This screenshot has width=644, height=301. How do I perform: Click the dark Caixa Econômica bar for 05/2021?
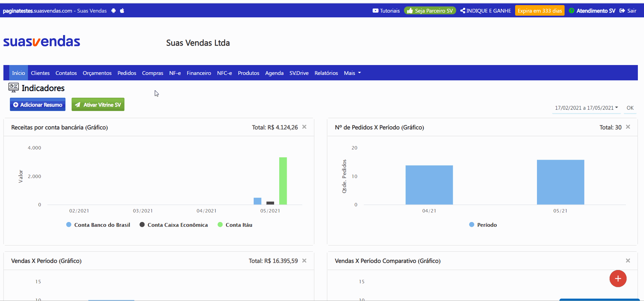click(270, 203)
